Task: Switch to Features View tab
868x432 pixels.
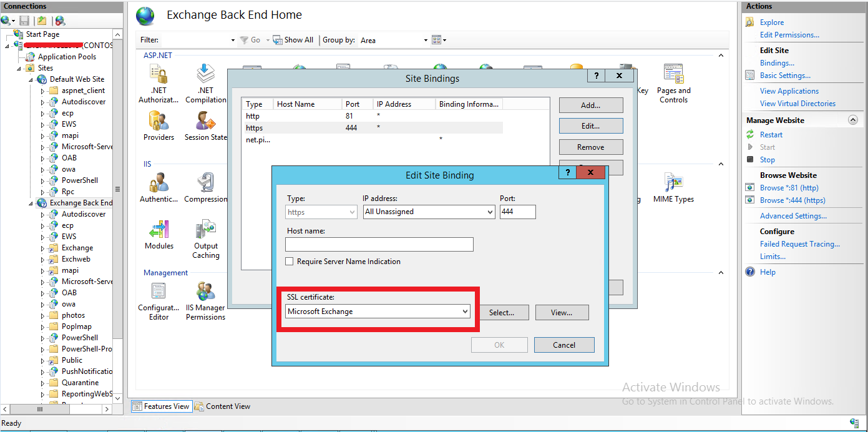Action: coord(161,406)
